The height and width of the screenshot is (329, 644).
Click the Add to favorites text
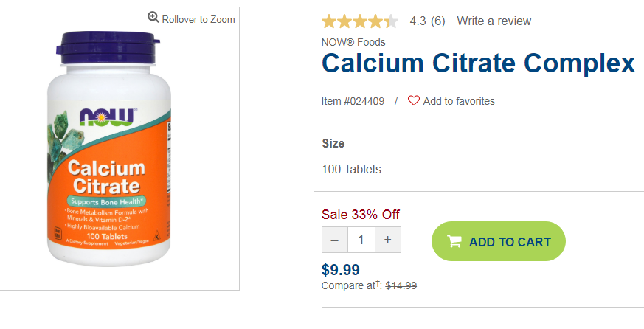[459, 101]
